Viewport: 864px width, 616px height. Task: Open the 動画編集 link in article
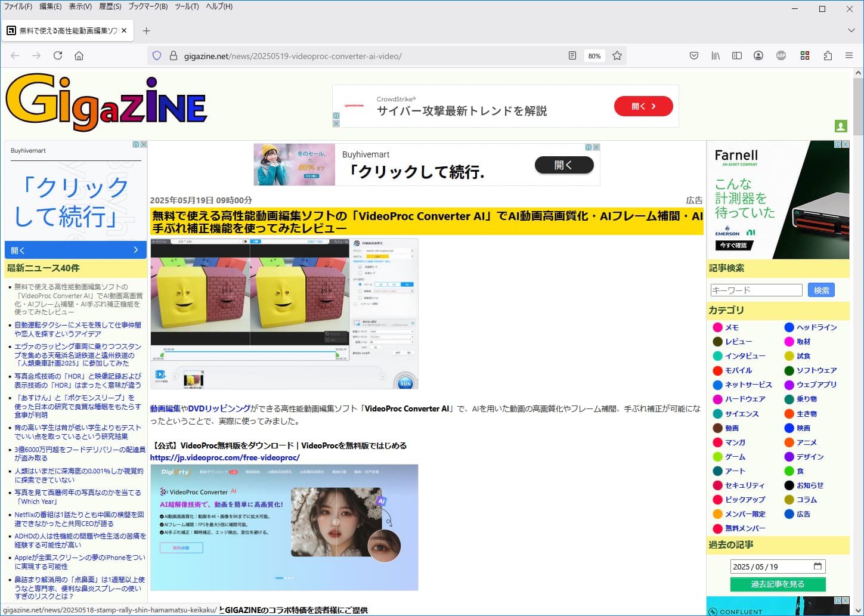coord(165,408)
